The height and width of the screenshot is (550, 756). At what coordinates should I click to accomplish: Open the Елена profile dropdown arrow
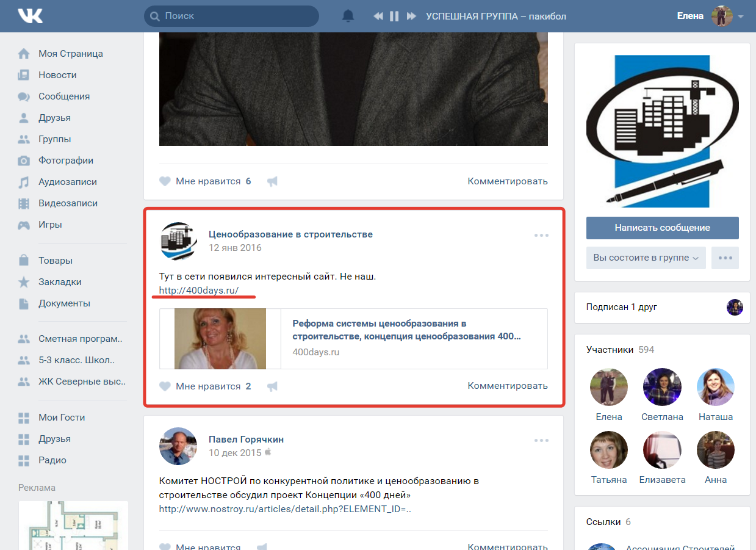[x=741, y=16]
